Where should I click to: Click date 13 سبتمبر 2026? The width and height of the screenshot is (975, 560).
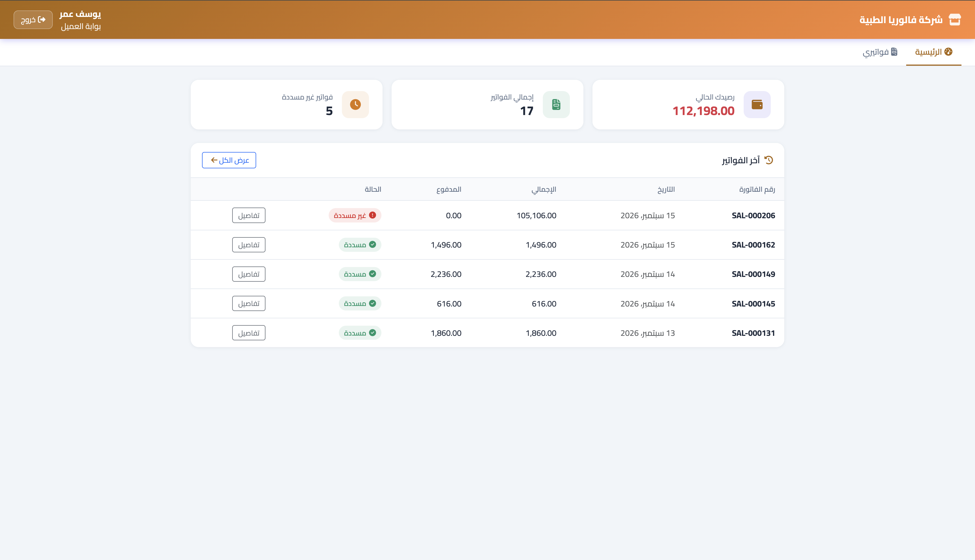[x=647, y=333]
